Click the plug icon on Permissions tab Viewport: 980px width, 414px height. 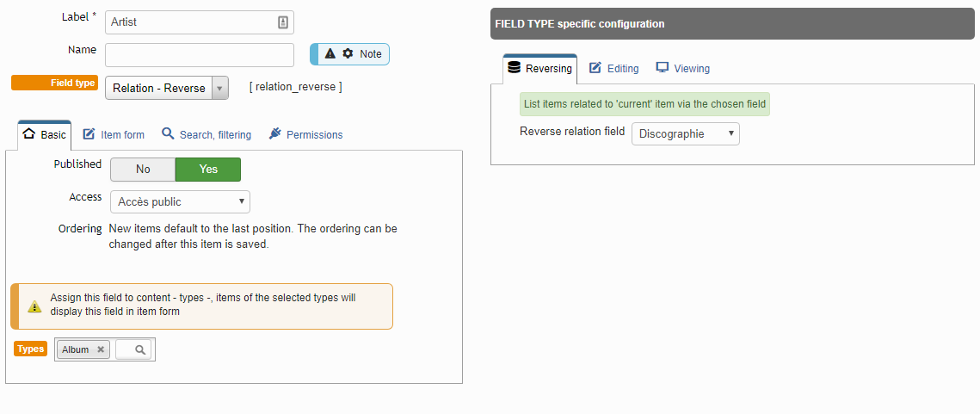click(x=275, y=133)
